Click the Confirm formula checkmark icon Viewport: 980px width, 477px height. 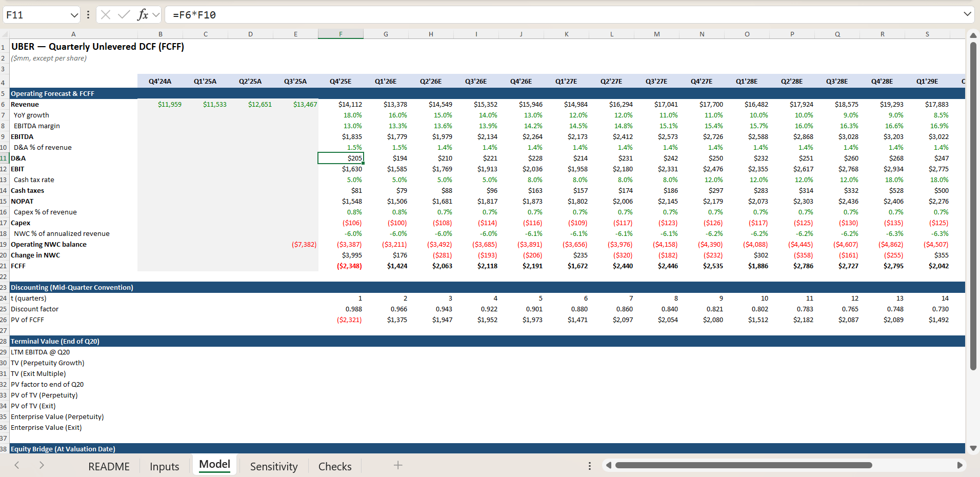(124, 15)
